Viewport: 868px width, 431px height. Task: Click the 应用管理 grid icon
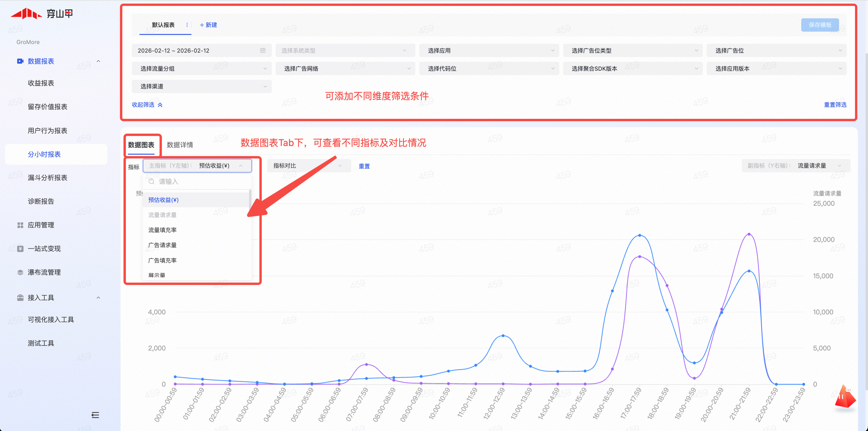click(x=20, y=225)
